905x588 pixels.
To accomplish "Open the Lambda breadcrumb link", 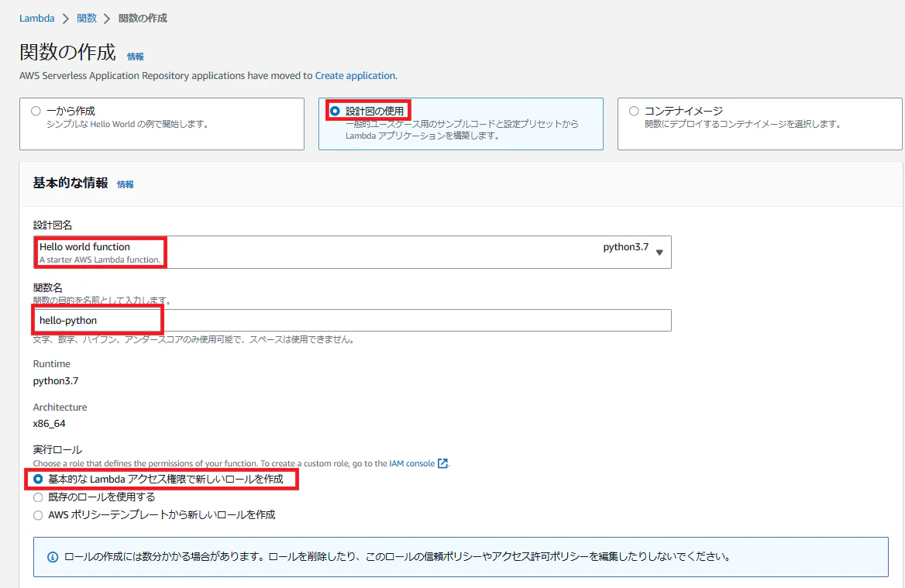I will click(37, 19).
